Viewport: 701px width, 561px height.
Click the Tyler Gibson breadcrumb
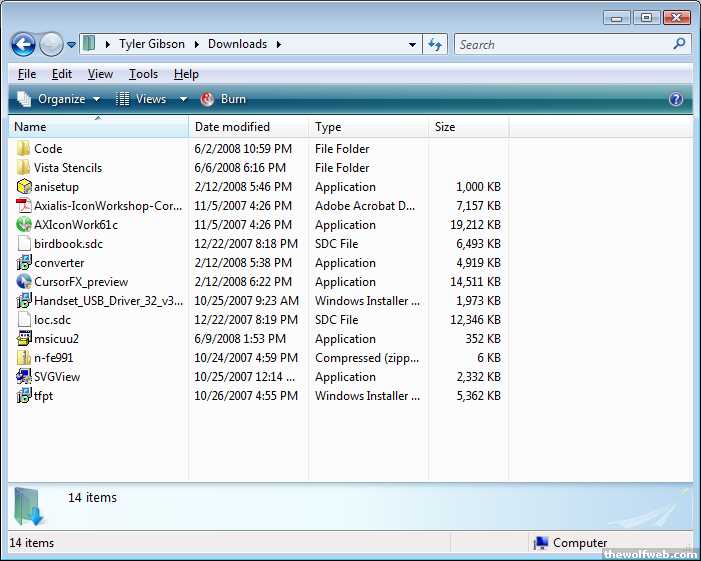pyautogui.click(x=152, y=44)
